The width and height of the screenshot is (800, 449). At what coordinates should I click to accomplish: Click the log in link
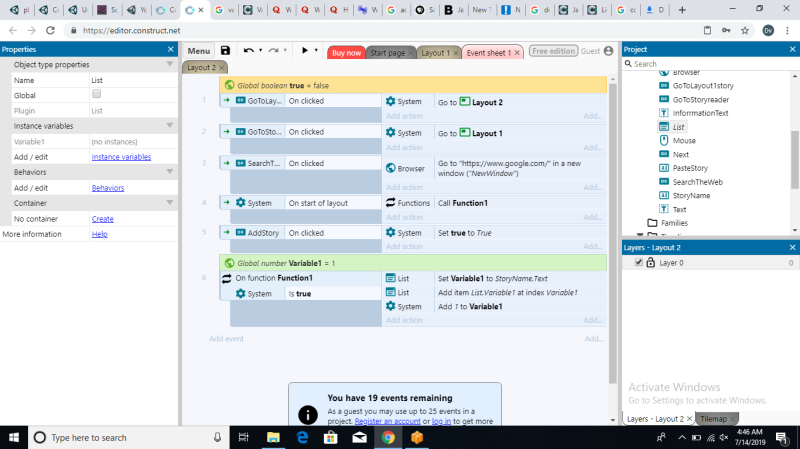(441, 421)
